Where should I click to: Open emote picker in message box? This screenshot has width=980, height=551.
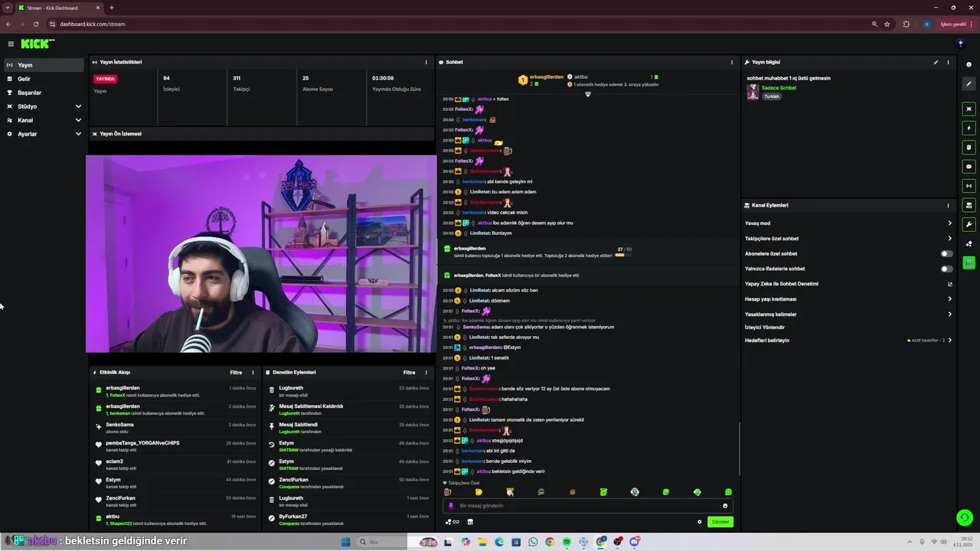point(725,506)
